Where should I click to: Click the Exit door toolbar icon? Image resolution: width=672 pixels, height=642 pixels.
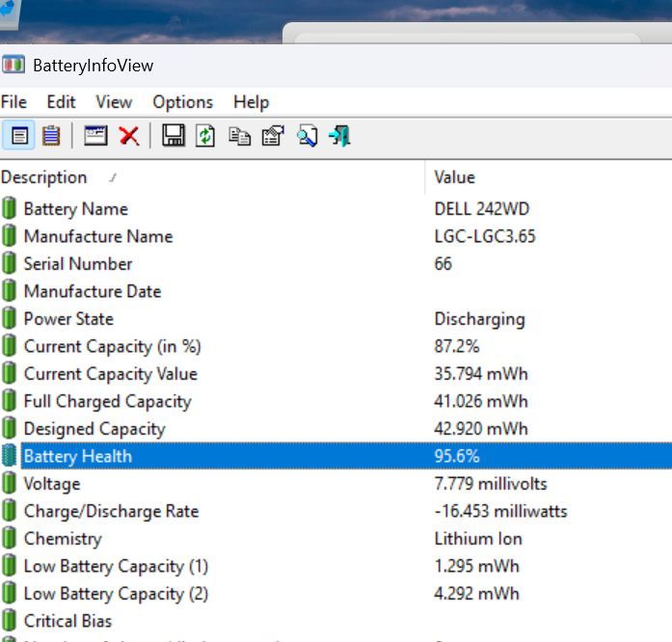[x=339, y=136]
